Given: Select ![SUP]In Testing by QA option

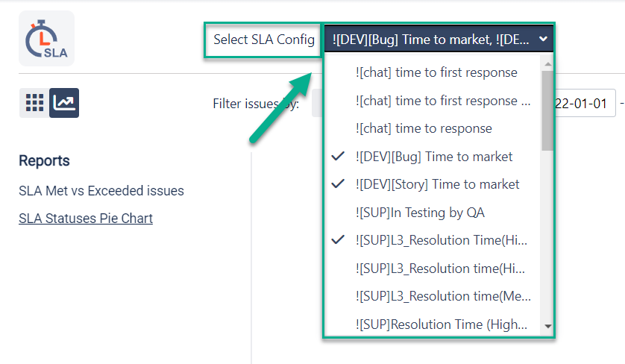Looking at the screenshot, I should (x=420, y=213).
